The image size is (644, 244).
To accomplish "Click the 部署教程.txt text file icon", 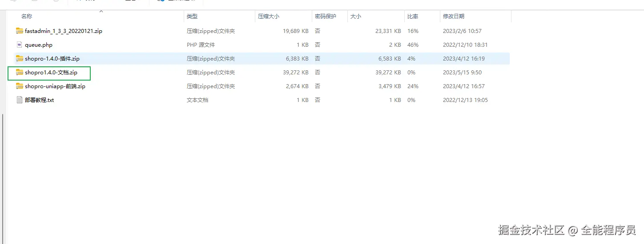I will point(20,100).
